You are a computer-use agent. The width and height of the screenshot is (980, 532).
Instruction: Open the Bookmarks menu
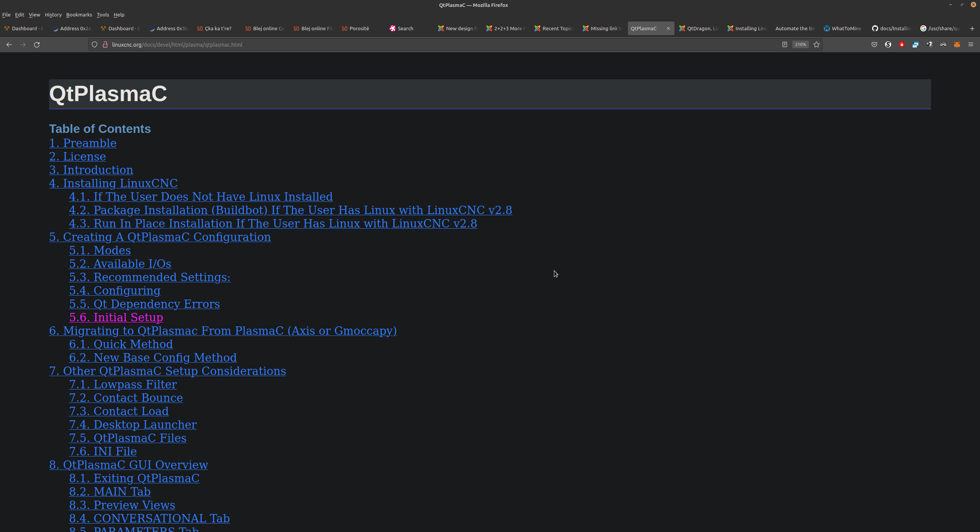79,15
